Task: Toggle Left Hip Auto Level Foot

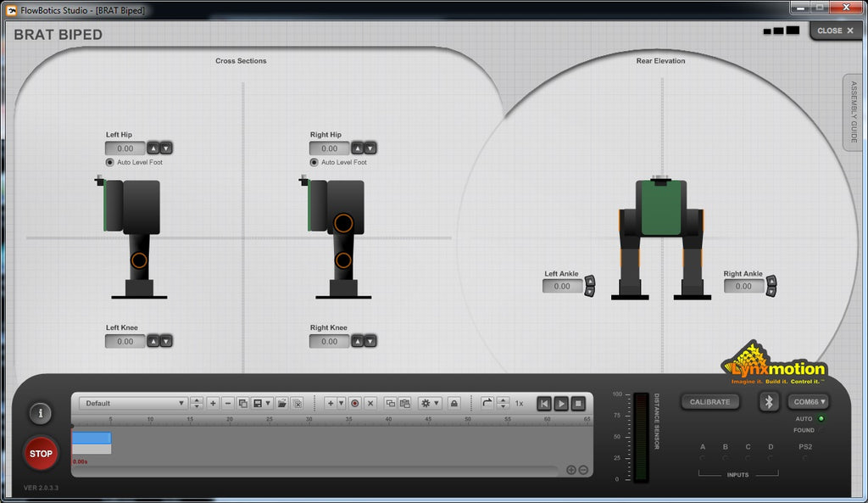Action: tap(110, 162)
